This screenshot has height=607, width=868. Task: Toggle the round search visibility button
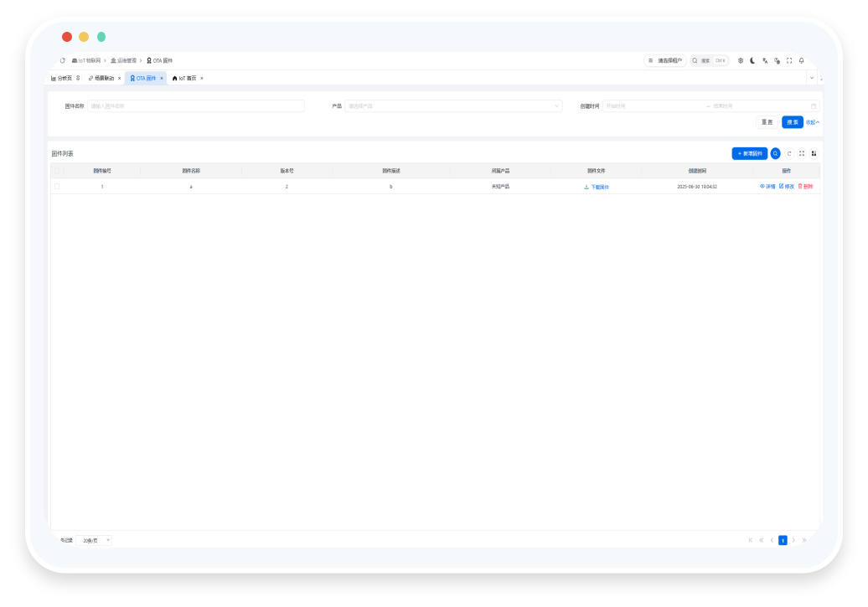775,153
